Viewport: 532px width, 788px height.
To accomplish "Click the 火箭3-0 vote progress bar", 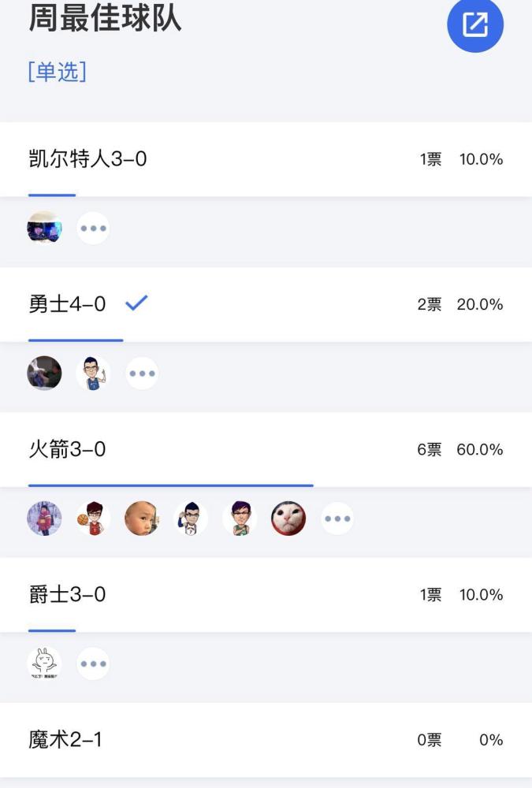I will click(171, 485).
